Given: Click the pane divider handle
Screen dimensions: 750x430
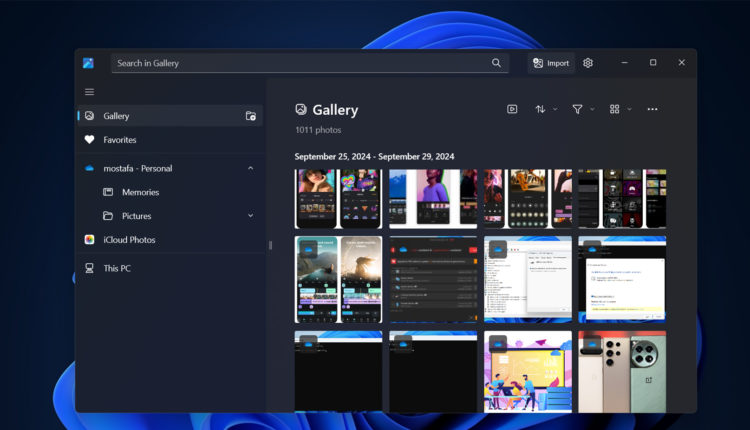Looking at the screenshot, I should pos(270,245).
